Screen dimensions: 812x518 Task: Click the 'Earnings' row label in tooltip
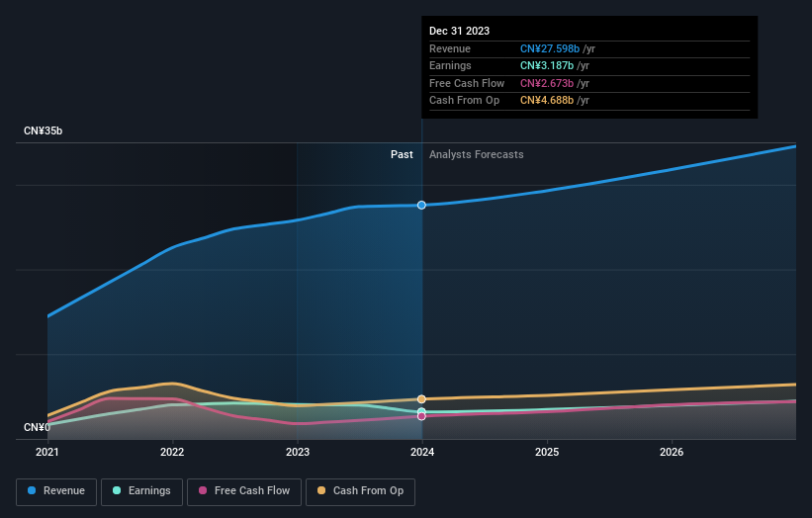click(x=450, y=65)
